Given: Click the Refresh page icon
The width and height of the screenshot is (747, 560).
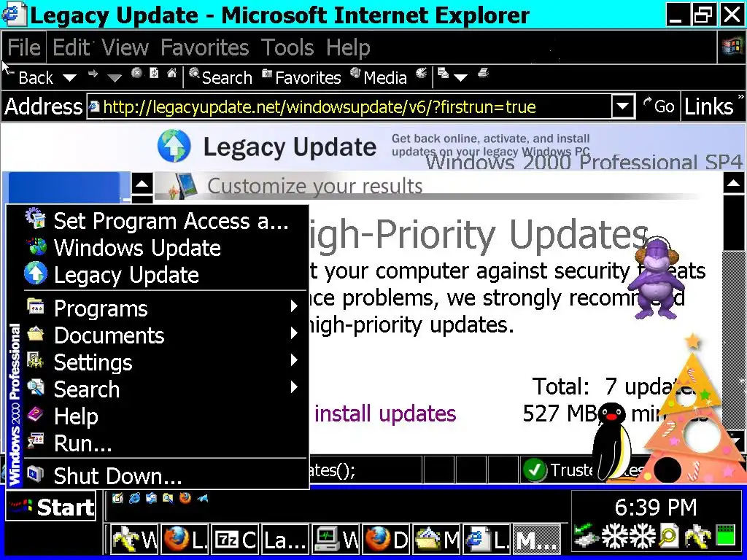Looking at the screenshot, I should coord(154,74).
